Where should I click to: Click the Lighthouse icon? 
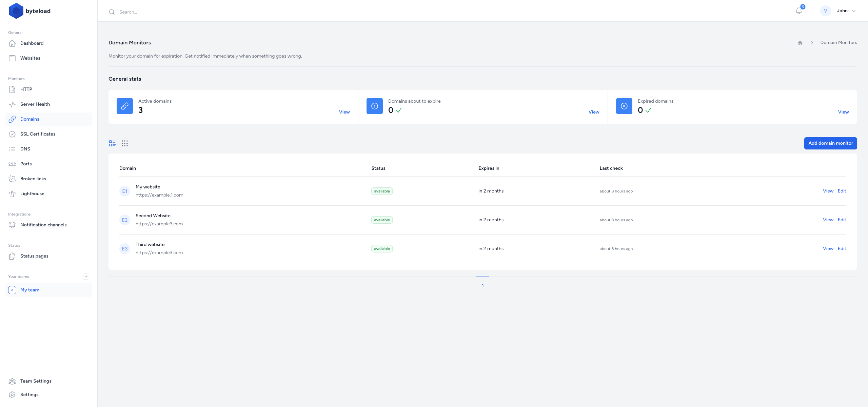pyautogui.click(x=12, y=194)
